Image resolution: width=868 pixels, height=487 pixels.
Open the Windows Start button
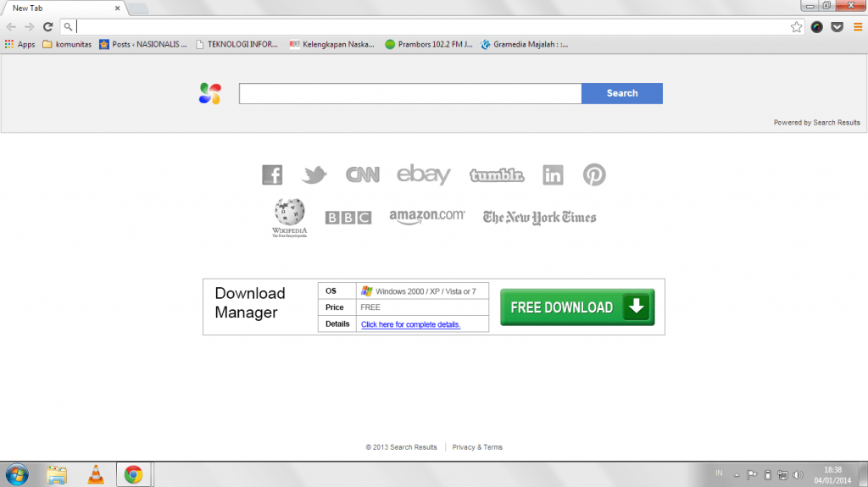point(17,475)
